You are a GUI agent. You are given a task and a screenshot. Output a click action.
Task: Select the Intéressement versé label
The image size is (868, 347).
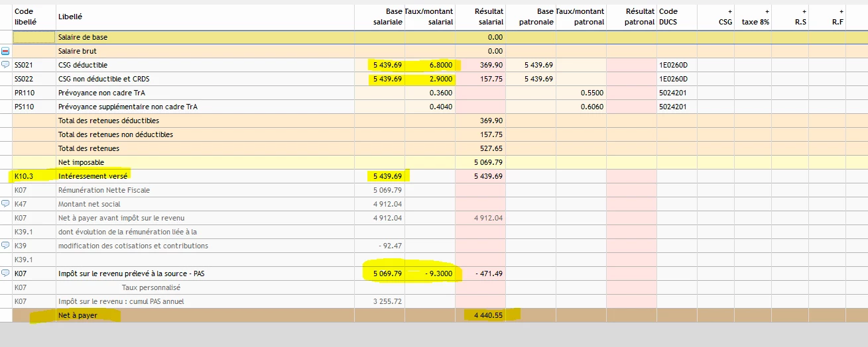93,176
